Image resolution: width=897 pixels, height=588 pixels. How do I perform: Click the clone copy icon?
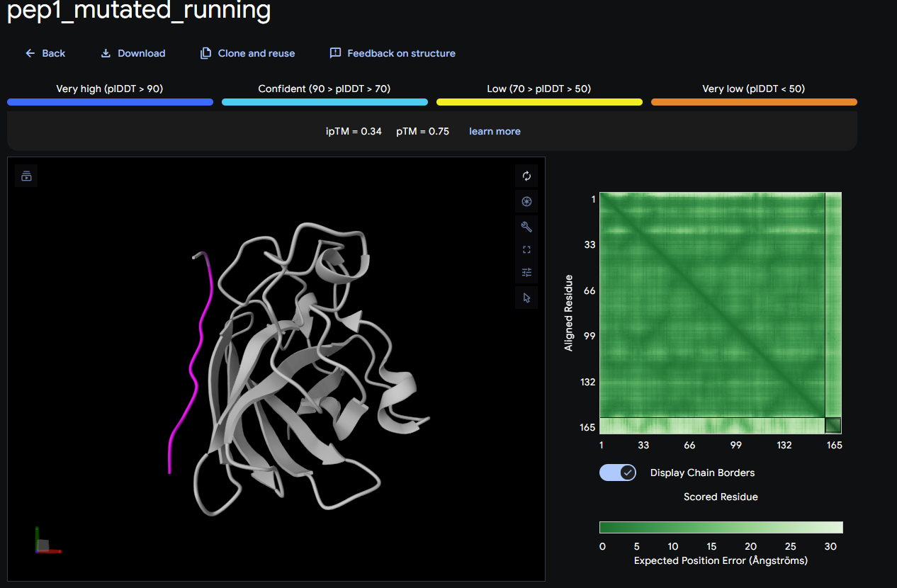tap(205, 53)
